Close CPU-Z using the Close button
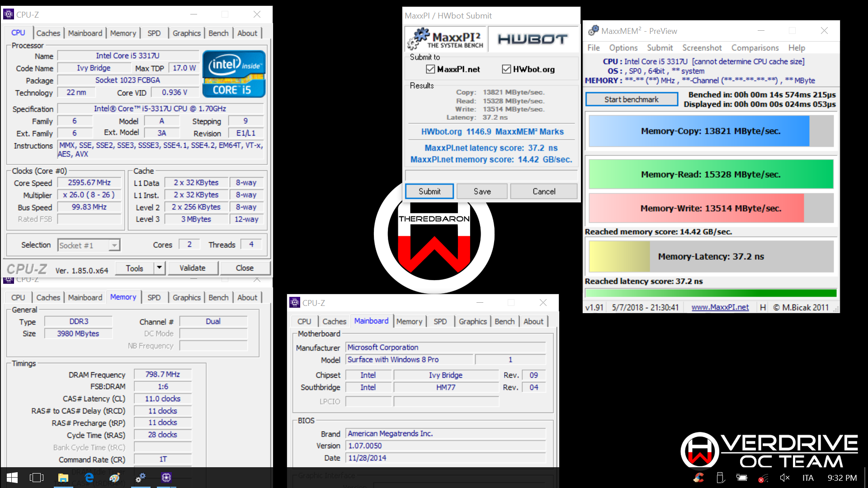 [x=245, y=268]
